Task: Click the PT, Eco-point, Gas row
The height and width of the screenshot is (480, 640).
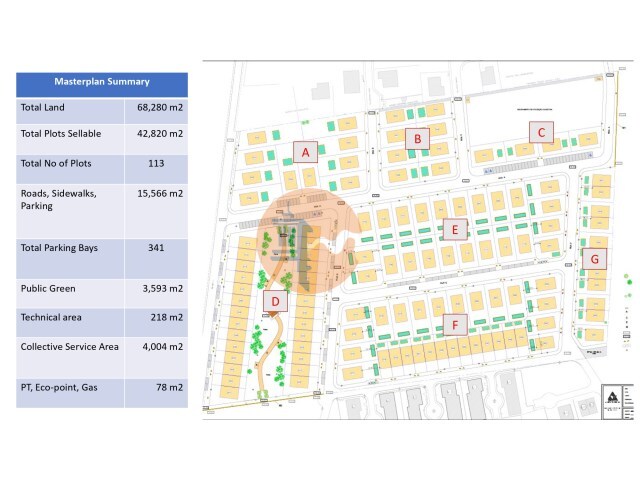Action: pos(70,385)
